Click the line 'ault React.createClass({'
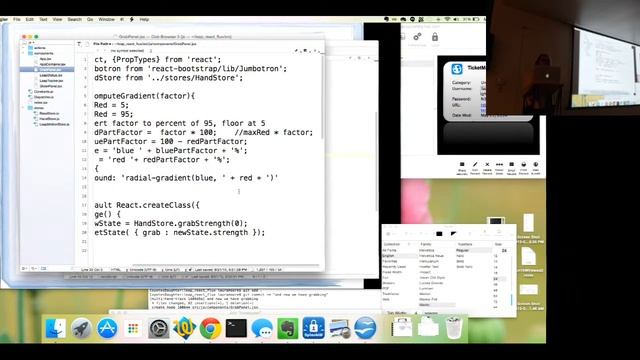 [x=147, y=205]
